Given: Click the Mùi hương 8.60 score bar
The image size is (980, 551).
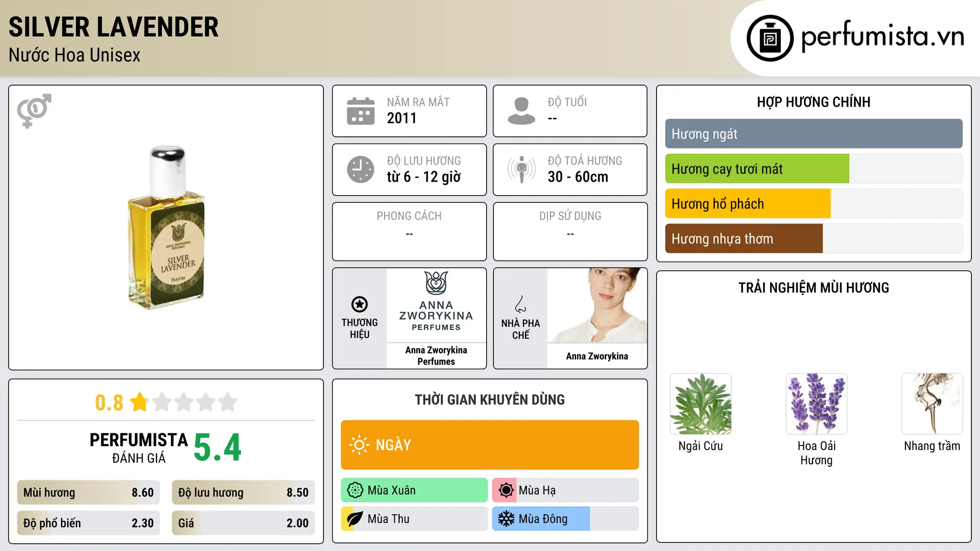Looking at the screenshot, I should coord(89,493).
